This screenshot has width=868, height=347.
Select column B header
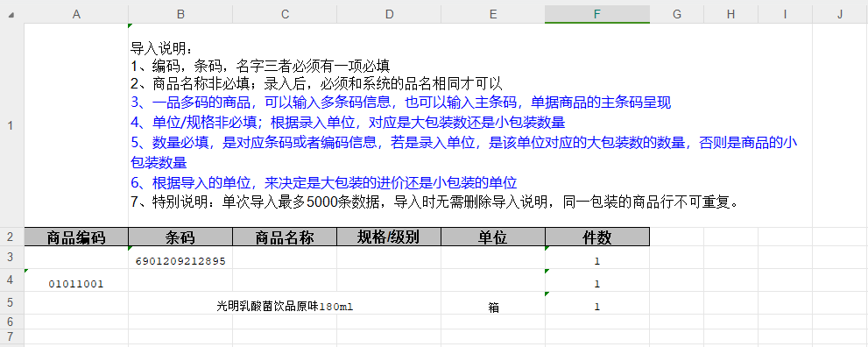(x=180, y=14)
